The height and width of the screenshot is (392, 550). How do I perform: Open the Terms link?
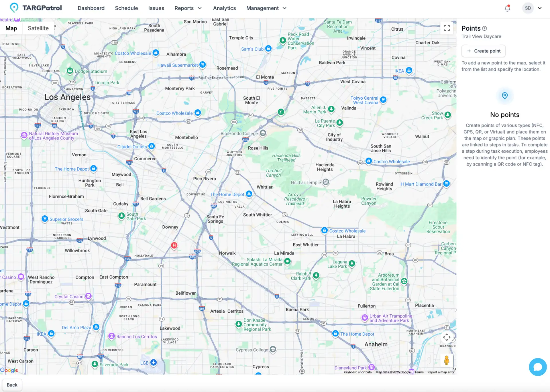pos(419,372)
